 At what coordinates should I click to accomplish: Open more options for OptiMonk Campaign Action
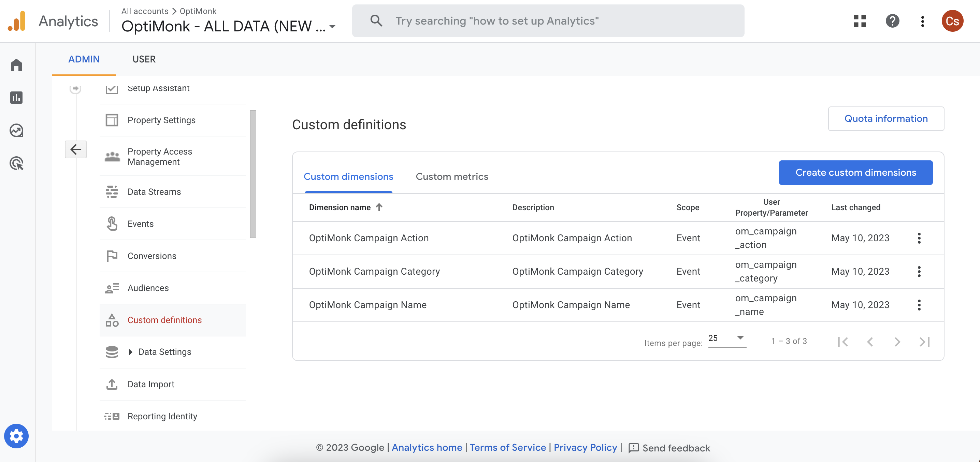pyautogui.click(x=919, y=238)
